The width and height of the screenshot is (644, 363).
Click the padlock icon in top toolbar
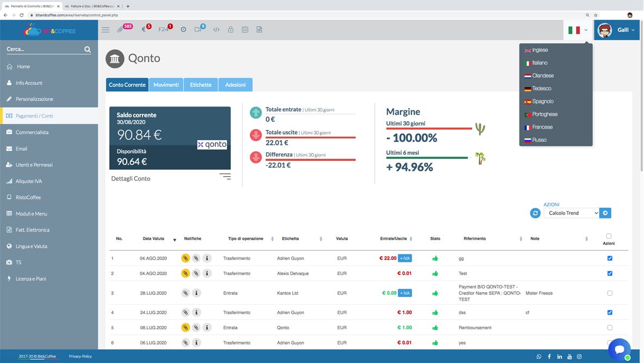coord(231,30)
